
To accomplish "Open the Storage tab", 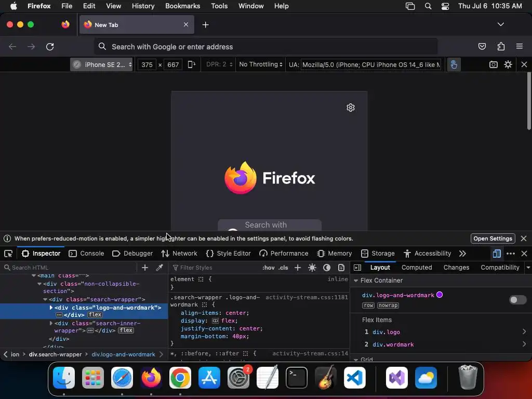I will click(378, 254).
